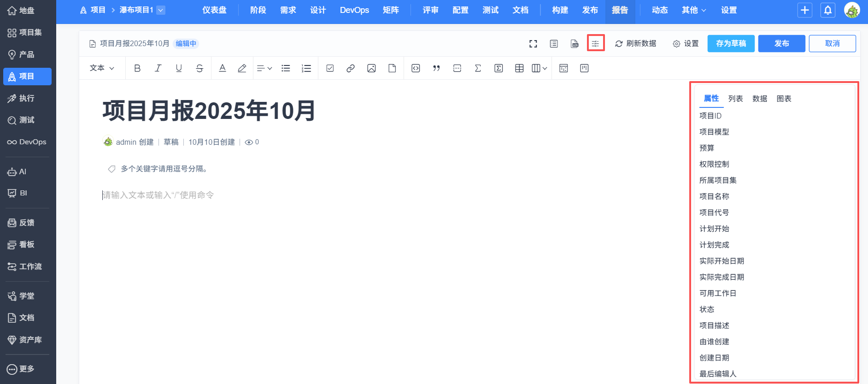This screenshot has height=384, width=868.
Task: Insert a checkbox task list
Action: 330,68
